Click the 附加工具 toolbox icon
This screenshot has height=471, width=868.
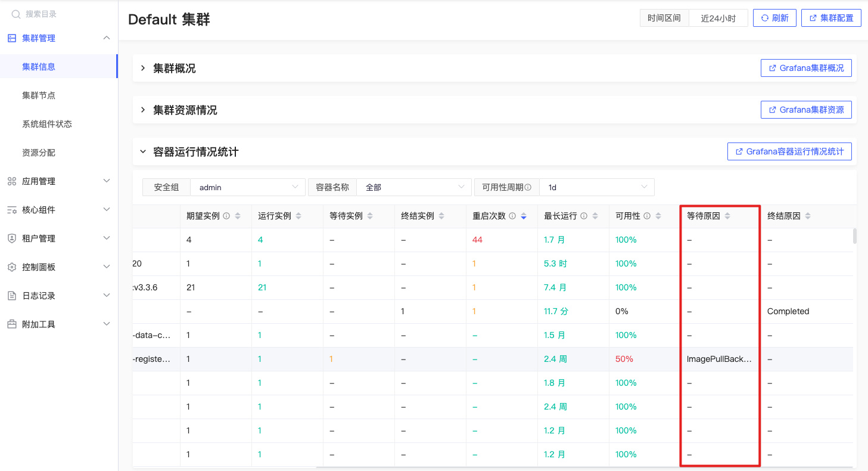coord(12,324)
